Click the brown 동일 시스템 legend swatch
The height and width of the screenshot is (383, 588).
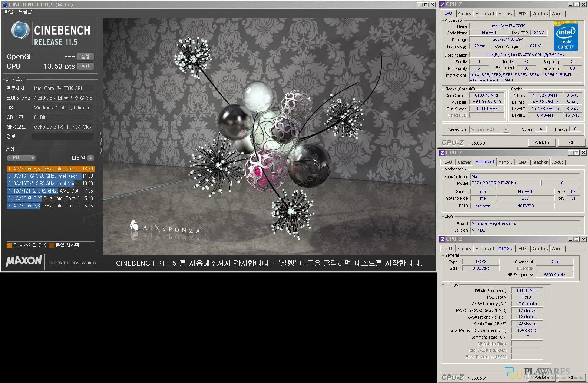52,246
